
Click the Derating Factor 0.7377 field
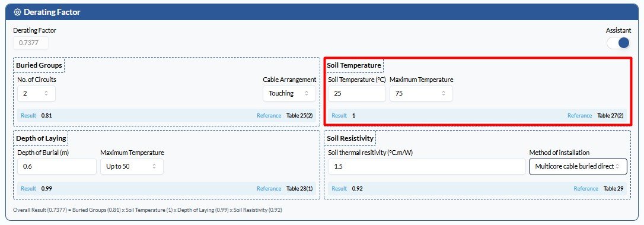(x=31, y=43)
